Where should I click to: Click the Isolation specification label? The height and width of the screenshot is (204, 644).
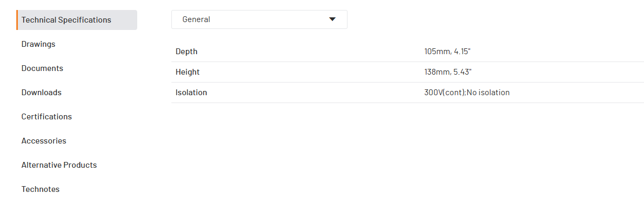191,93
